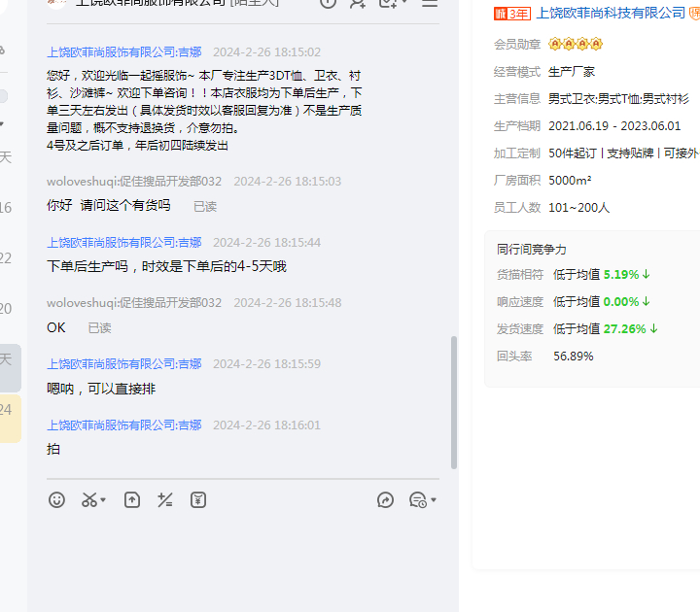
Task: Expand the chat history dropdown arrow
Action: coord(433,500)
